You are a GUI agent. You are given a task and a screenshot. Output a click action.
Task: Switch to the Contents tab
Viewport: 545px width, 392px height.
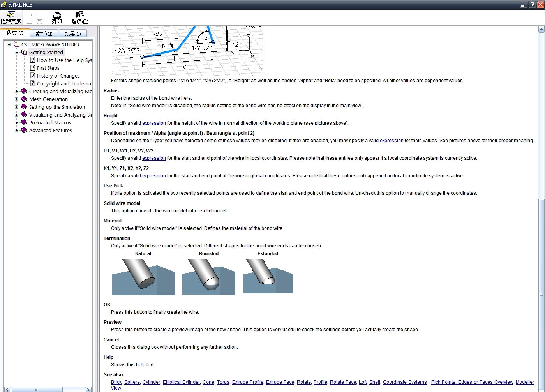tap(15, 33)
